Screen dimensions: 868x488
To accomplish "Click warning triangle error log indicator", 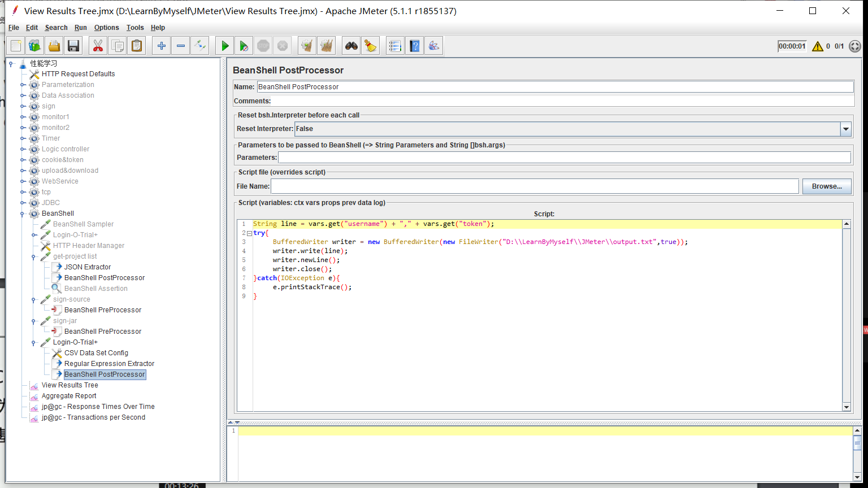I will pyautogui.click(x=817, y=46).
